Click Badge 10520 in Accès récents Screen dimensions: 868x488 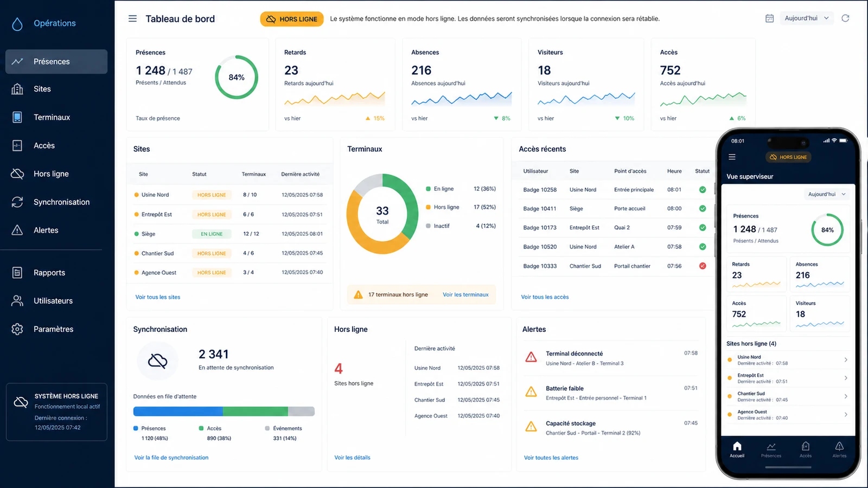pos(540,247)
